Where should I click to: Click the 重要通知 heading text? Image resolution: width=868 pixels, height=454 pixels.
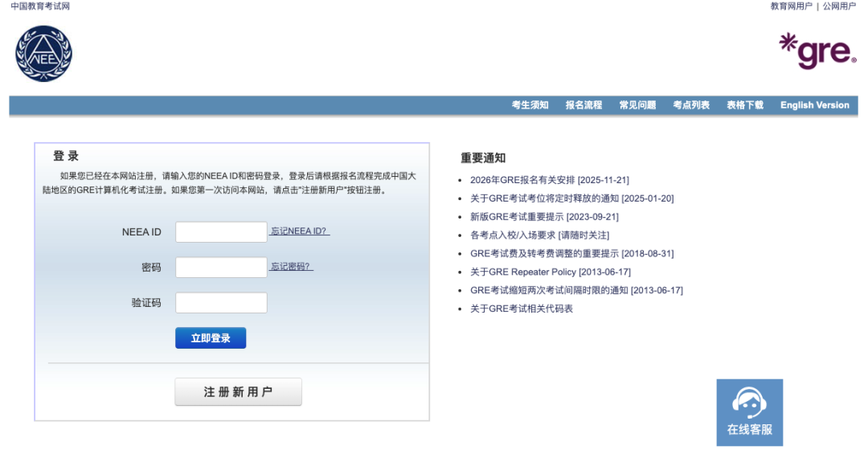tap(483, 157)
